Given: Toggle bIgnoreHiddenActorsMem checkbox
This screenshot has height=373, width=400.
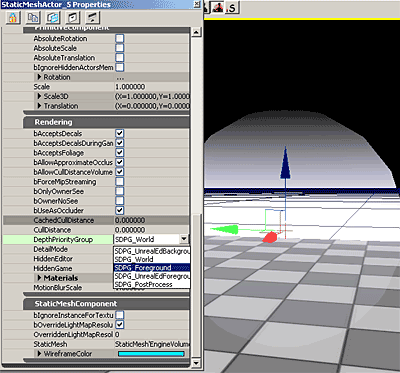Looking at the screenshot, I should click(120, 67).
